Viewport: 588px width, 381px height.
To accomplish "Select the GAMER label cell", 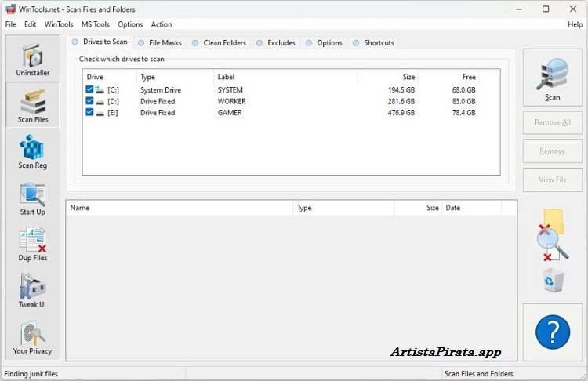I will pos(230,113).
